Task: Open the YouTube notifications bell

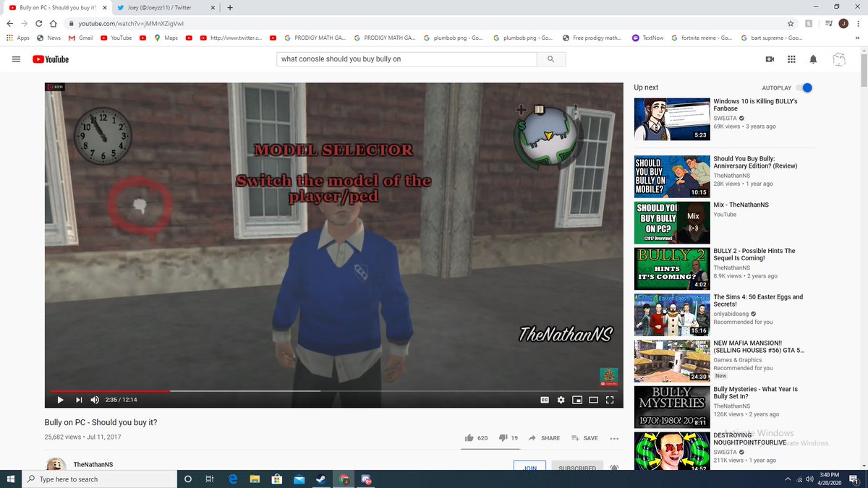Action: point(813,59)
